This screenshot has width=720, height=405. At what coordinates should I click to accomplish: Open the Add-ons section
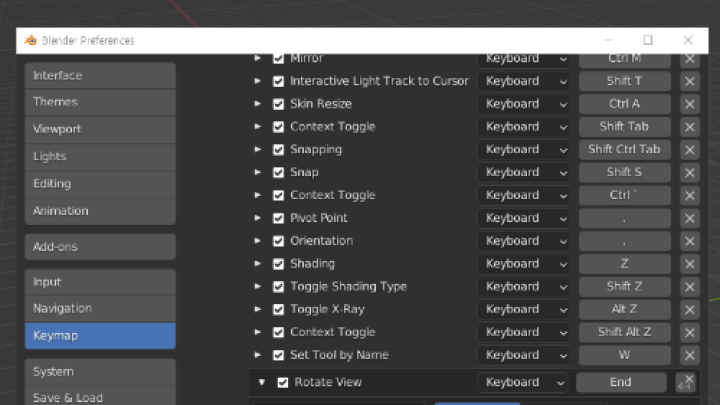100,247
